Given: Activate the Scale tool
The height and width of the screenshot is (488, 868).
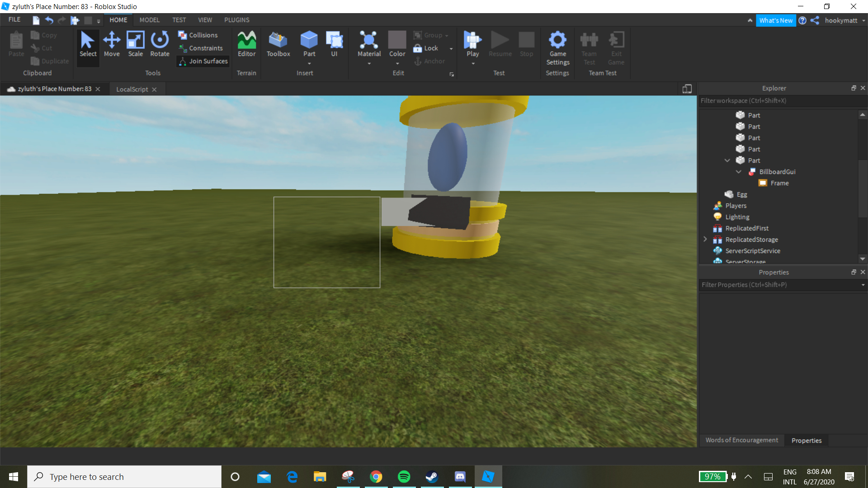Looking at the screenshot, I should (x=135, y=44).
